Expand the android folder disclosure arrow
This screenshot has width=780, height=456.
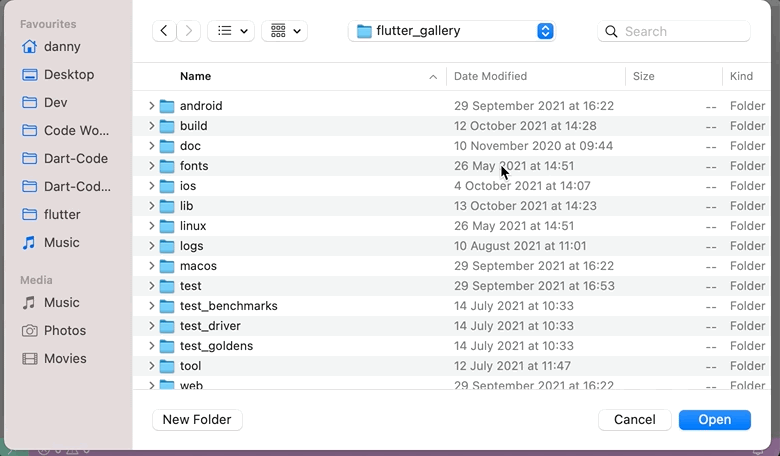pyautogui.click(x=151, y=105)
